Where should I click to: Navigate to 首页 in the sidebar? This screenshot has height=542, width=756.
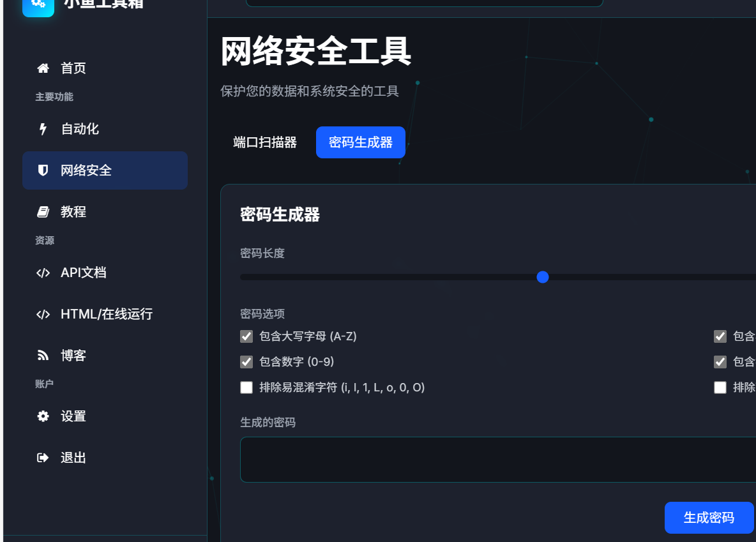(72, 68)
